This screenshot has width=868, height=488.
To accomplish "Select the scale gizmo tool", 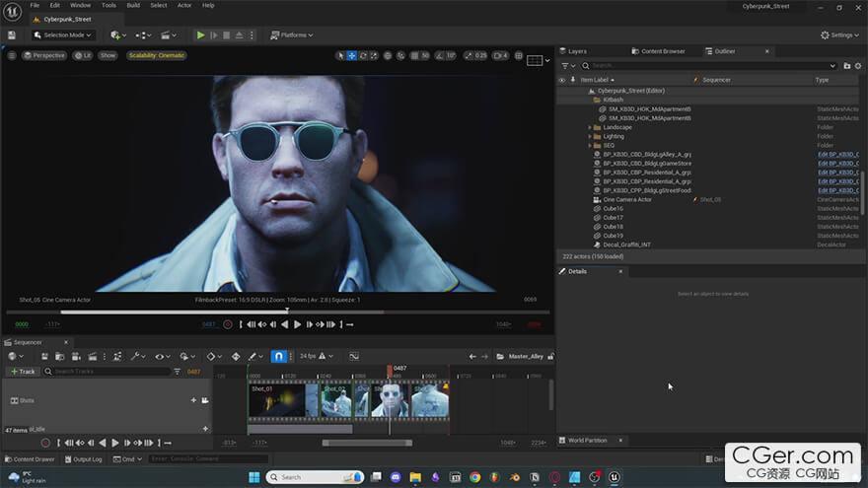I will pos(374,55).
